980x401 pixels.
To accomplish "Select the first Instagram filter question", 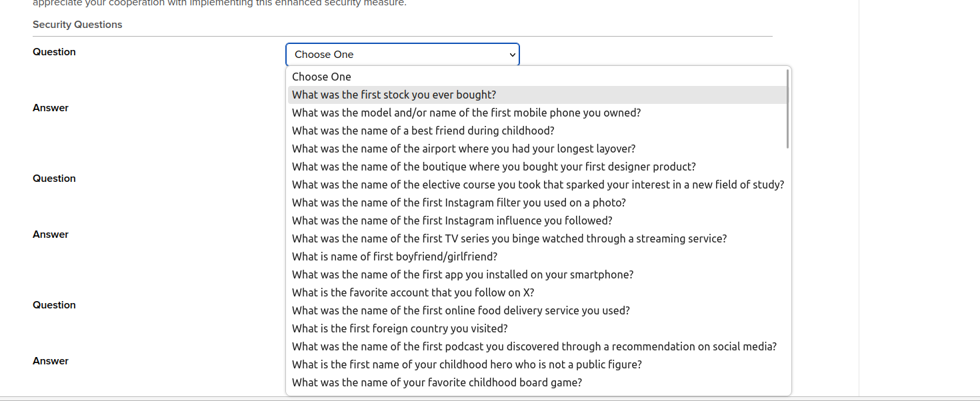I will 459,202.
